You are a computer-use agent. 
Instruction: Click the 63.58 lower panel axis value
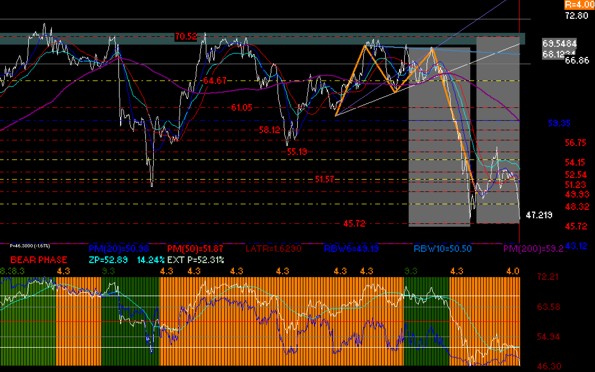click(549, 306)
